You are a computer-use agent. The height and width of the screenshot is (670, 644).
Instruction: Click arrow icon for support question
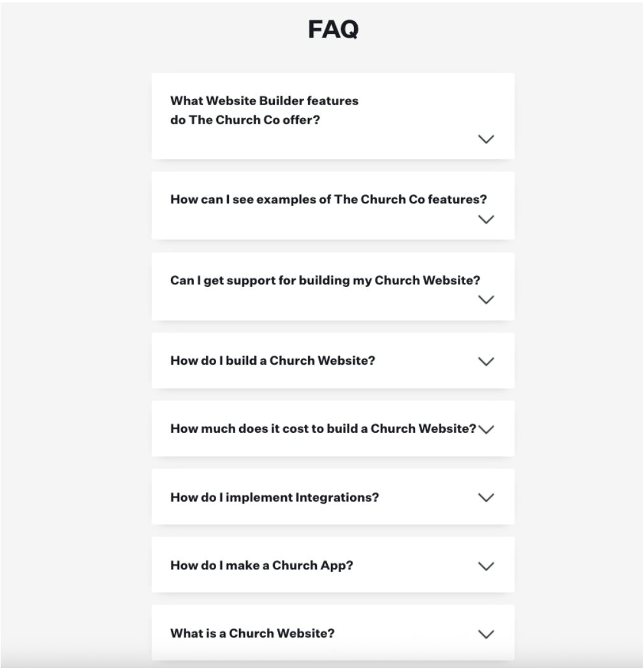486,300
